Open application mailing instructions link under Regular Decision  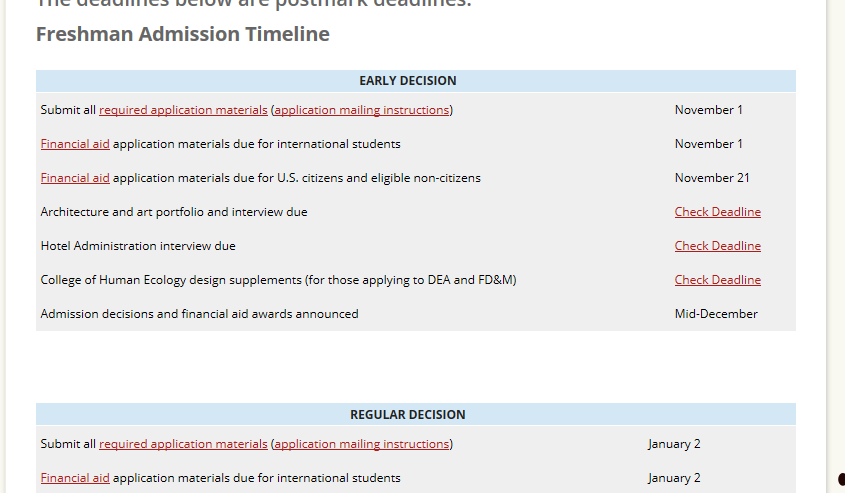click(361, 444)
